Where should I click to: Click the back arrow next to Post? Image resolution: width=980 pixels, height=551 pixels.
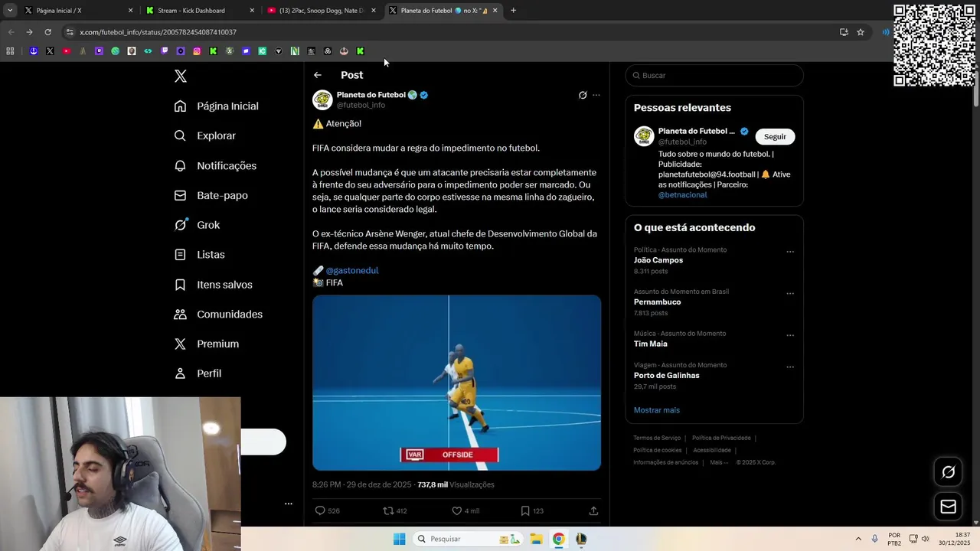coord(318,75)
